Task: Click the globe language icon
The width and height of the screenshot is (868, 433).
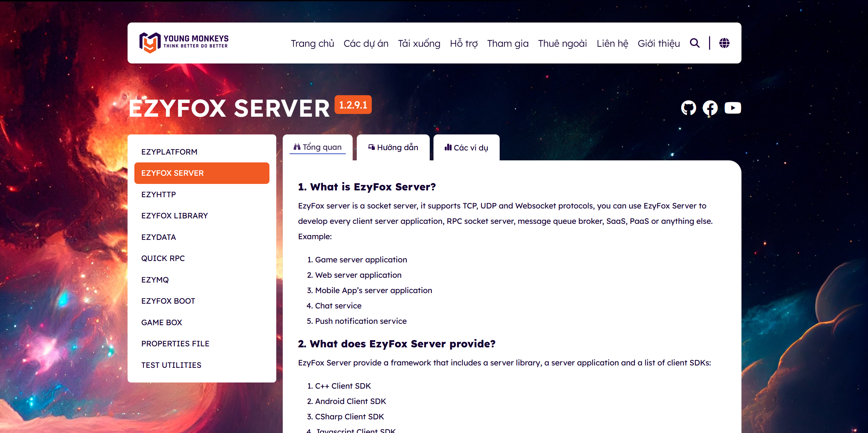Action: tap(724, 43)
